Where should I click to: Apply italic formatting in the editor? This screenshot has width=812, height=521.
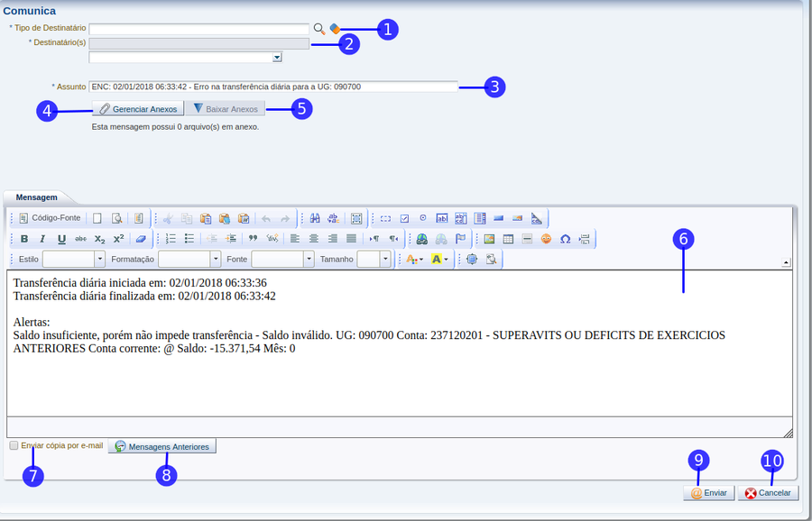[42, 239]
